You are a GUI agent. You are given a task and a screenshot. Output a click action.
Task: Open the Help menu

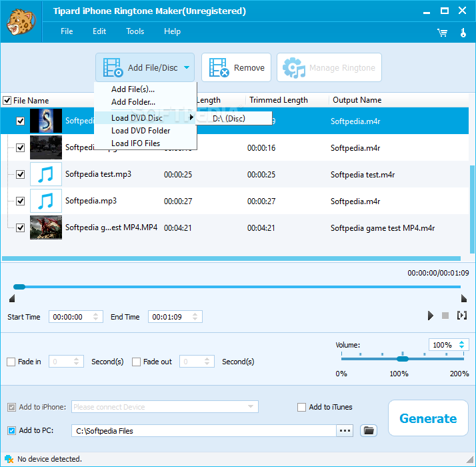[x=173, y=31]
